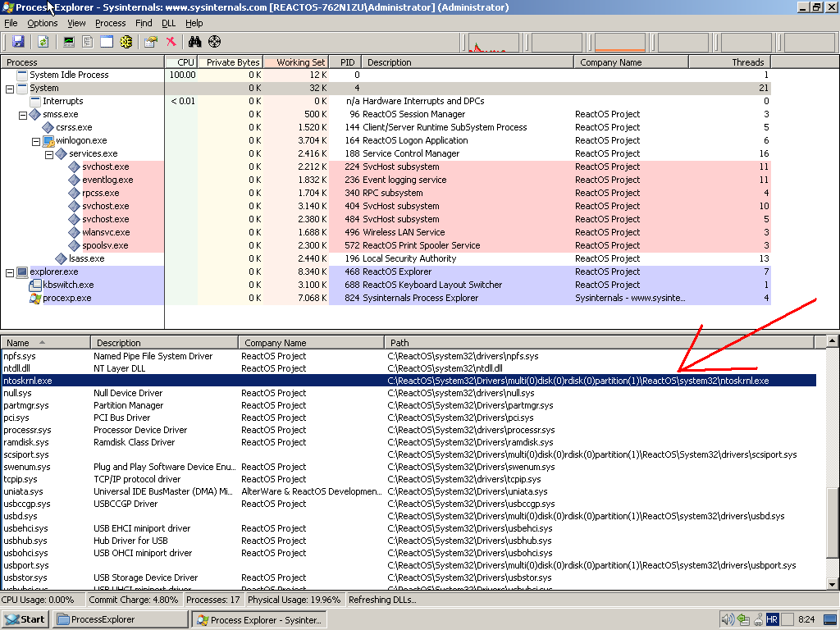840x630 pixels.
Task: Click the Process Explorer - Sysinter... taskbar button
Action: click(x=259, y=619)
